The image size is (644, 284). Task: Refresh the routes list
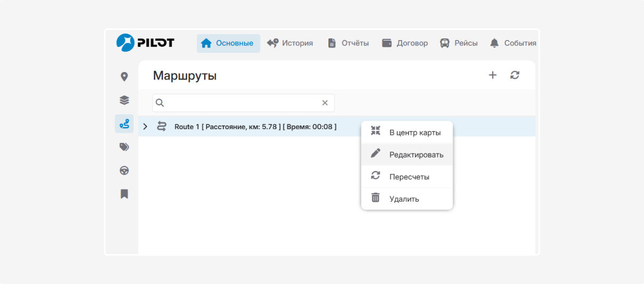[x=514, y=75]
